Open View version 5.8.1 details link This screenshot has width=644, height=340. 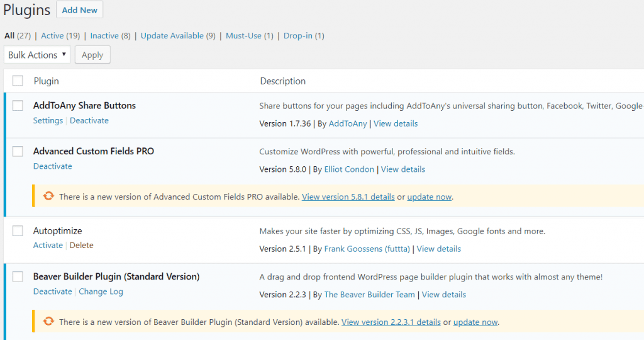pos(348,197)
